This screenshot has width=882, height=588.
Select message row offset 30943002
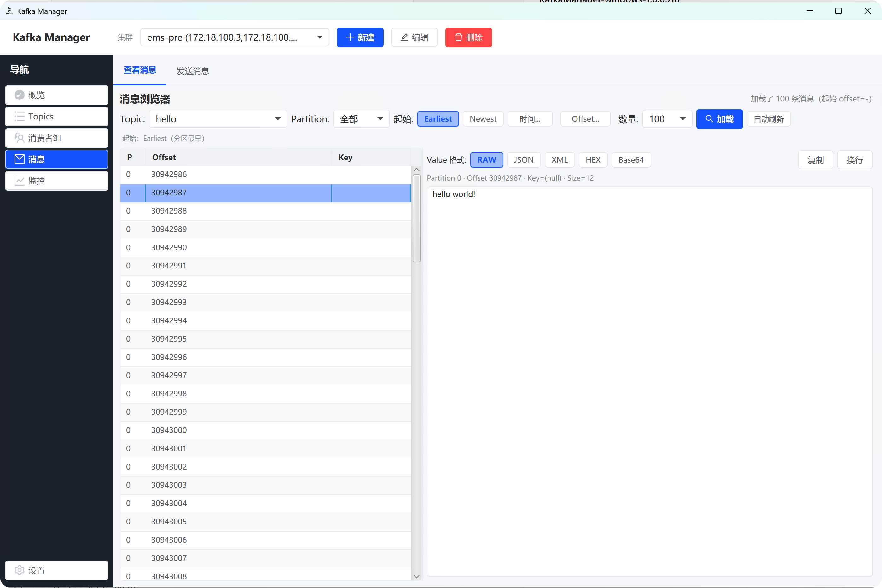pos(266,467)
